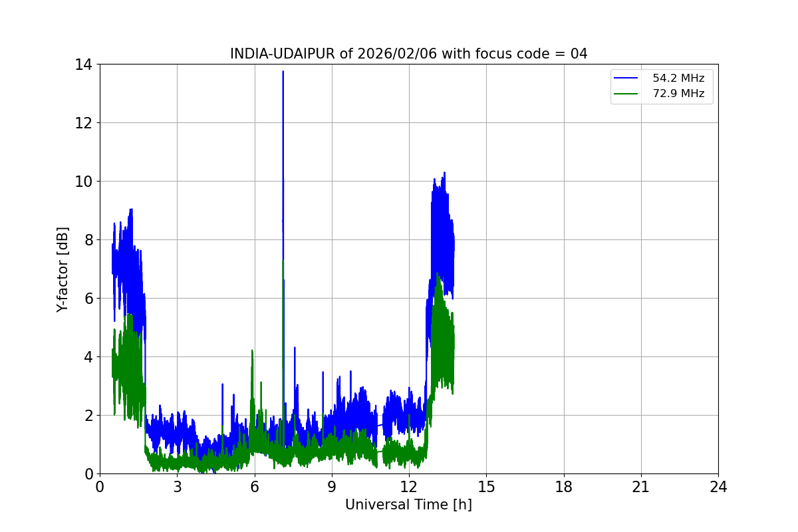Click x-axis tick label '9'
This screenshot has width=798, height=532.
click(x=332, y=487)
